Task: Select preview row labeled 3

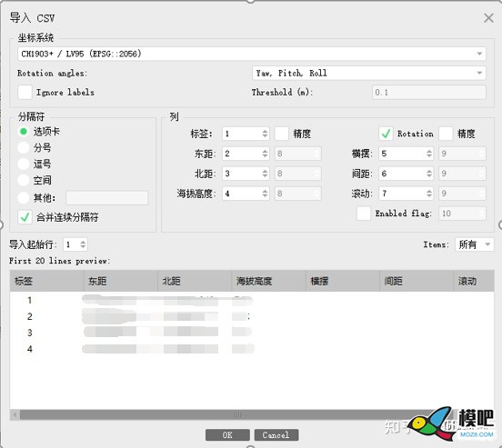Action: coord(252,333)
